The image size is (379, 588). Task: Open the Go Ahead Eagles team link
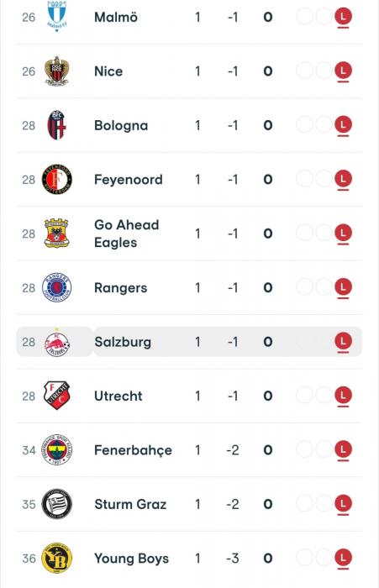[x=126, y=234]
